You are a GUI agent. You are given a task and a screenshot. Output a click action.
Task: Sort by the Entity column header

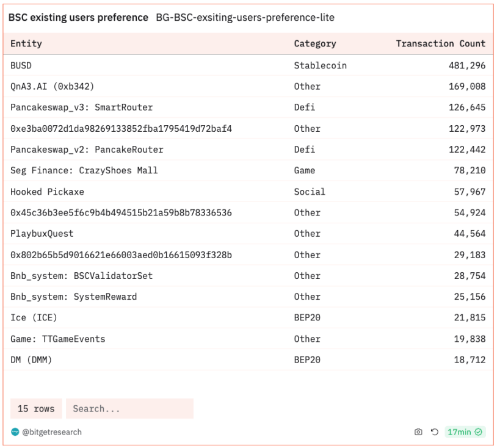(x=26, y=44)
